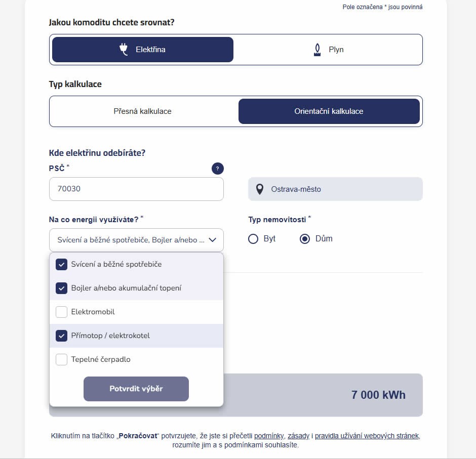Image resolution: width=476 pixels, height=459 pixels.
Task: Click the electricity plug icon
Action: point(124,49)
